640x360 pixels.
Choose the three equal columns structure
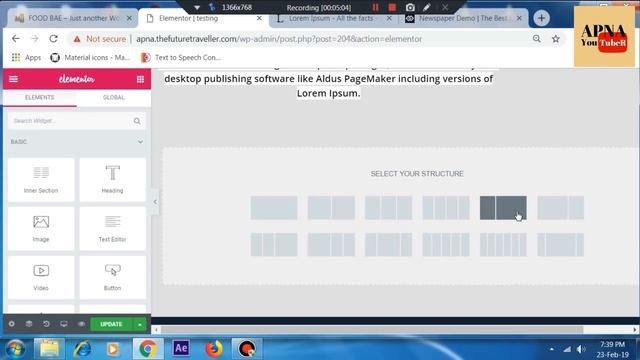pyautogui.click(x=388, y=208)
